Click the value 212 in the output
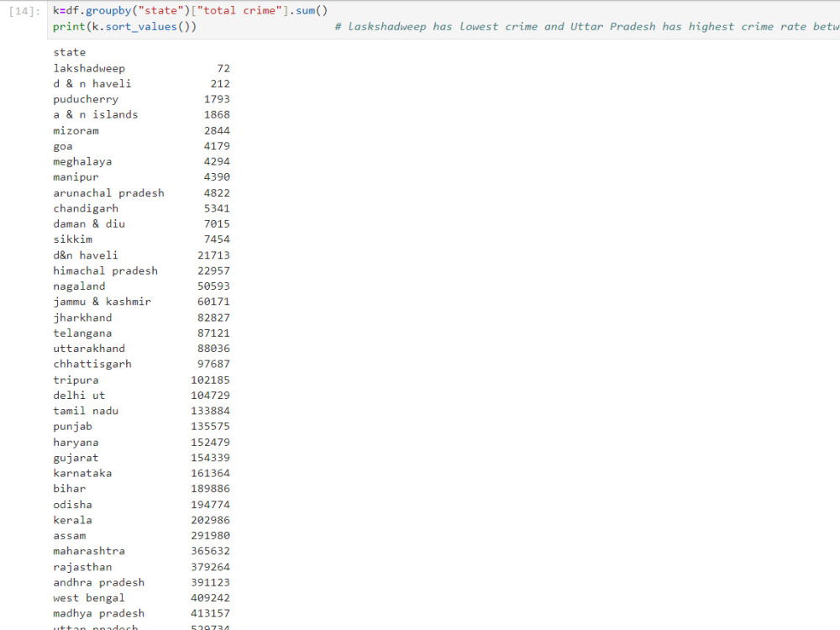The width and height of the screenshot is (840, 630). click(x=220, y=84)
